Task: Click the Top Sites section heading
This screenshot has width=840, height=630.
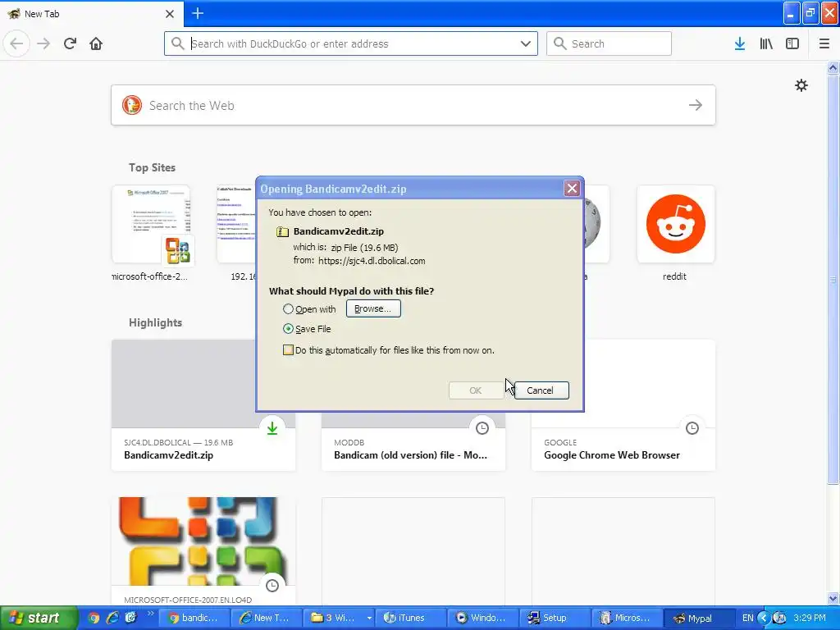Action: 152,167
